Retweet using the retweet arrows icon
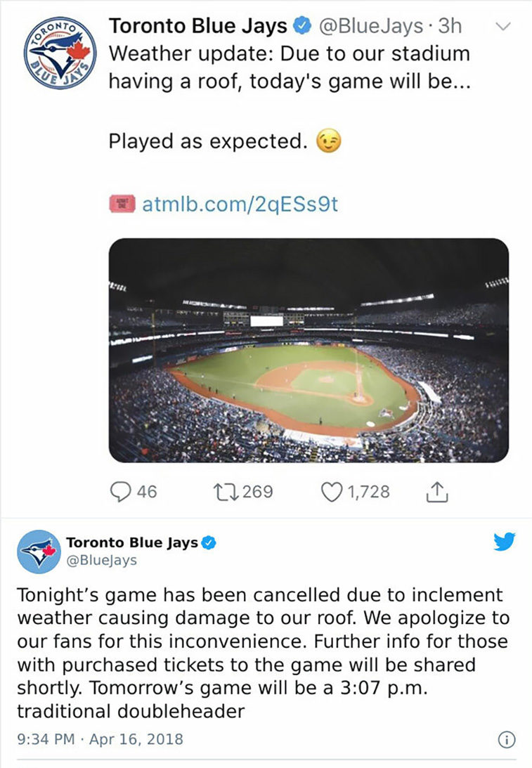532x768 pixels. [x=226, y=492]
